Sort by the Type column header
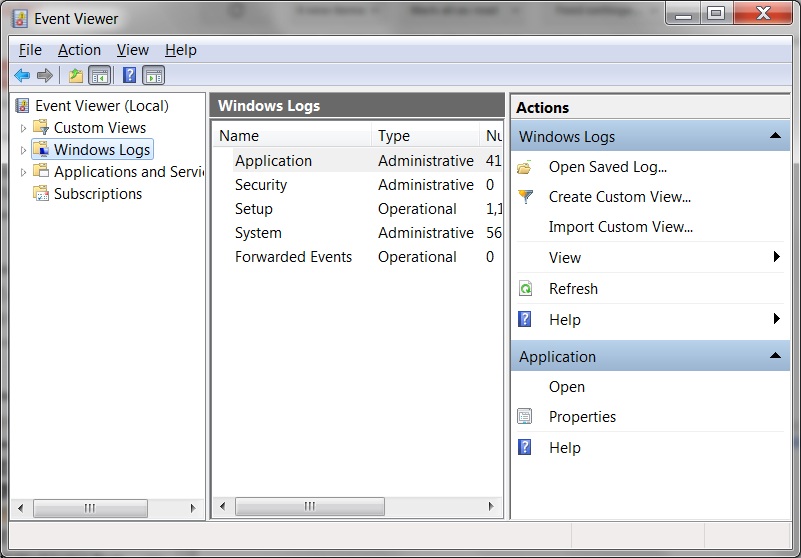This screenshot has height=558, width=801. tap(426, 136)
